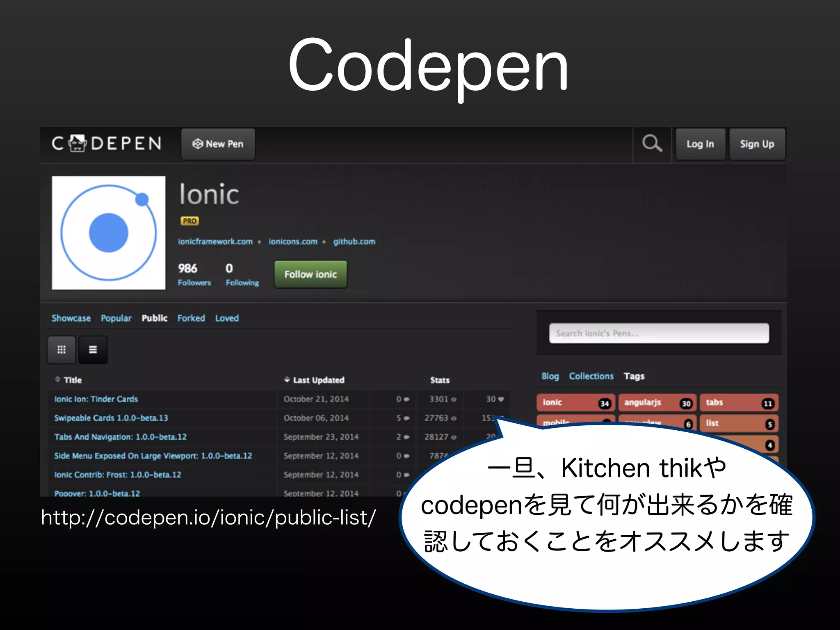Click 30 hearts stat for Tinder Cards
Screen dimensions: 840x630
point(495,399)
